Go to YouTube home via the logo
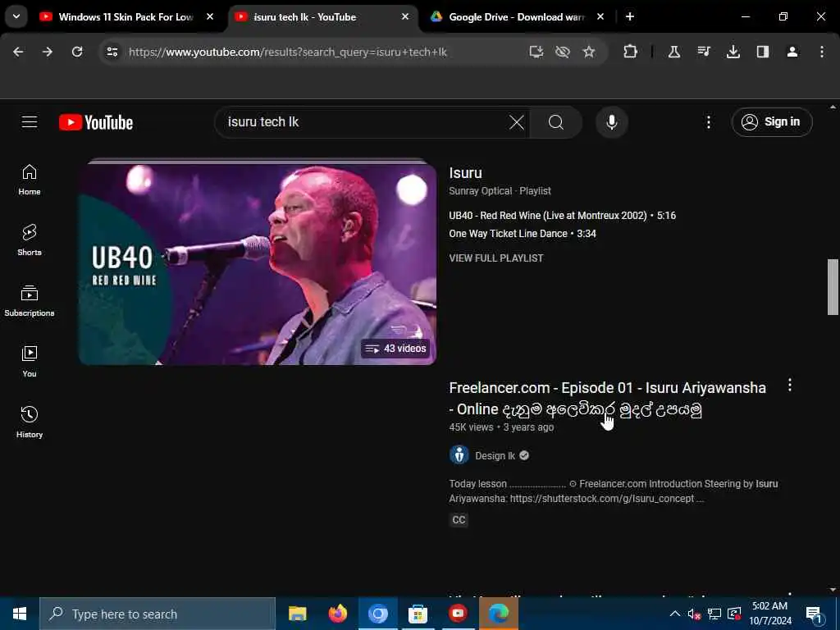Viewport: 840px width, 630px height. coord(96,122)
